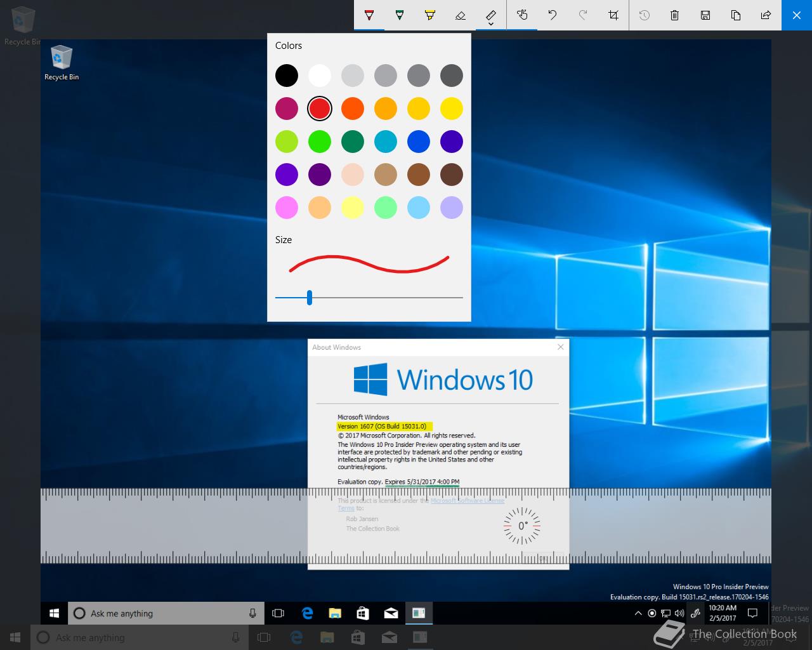Select the lavender swatch
This screenshot has height=650, width=812.
(x=452, y=208)
